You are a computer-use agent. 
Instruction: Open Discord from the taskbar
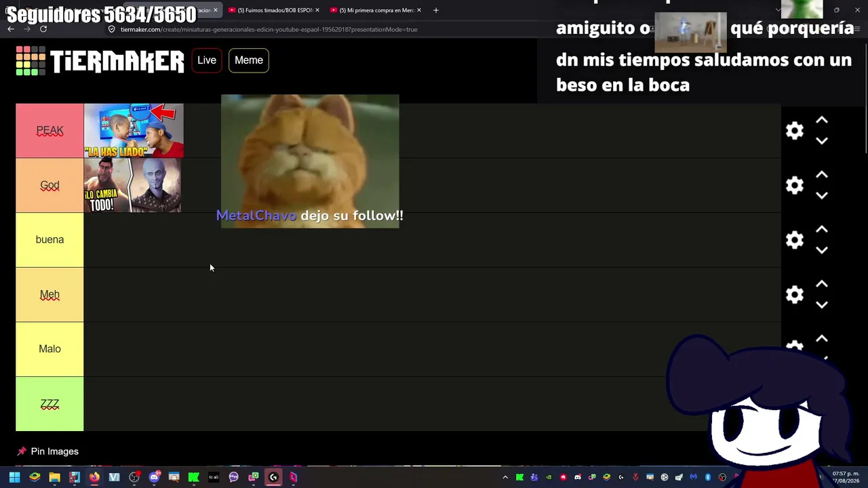pos(154,477)
